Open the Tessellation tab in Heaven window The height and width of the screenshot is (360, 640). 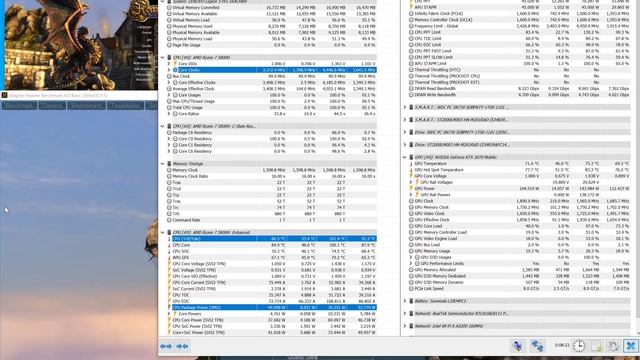(x=125, y=106)
